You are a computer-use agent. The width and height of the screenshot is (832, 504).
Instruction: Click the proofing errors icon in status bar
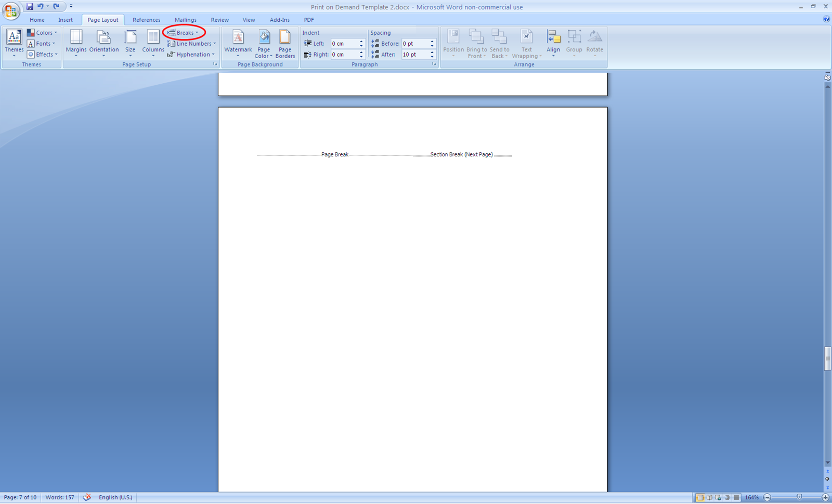[86, 497]
